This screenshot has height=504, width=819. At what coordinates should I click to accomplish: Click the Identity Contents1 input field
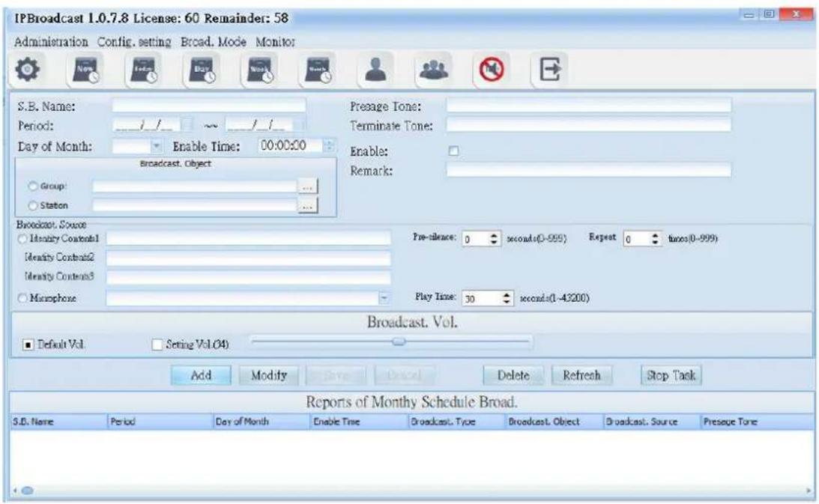click(x=248, y=239)
